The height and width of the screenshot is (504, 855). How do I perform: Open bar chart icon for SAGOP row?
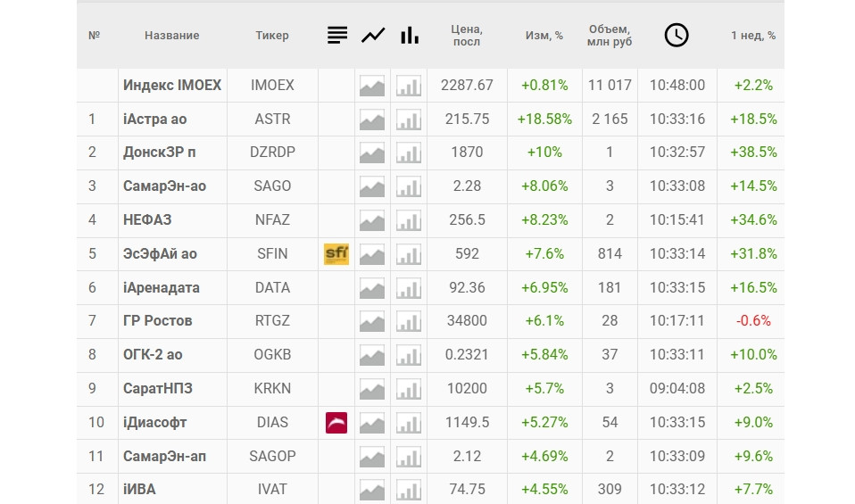coord(409,457)
